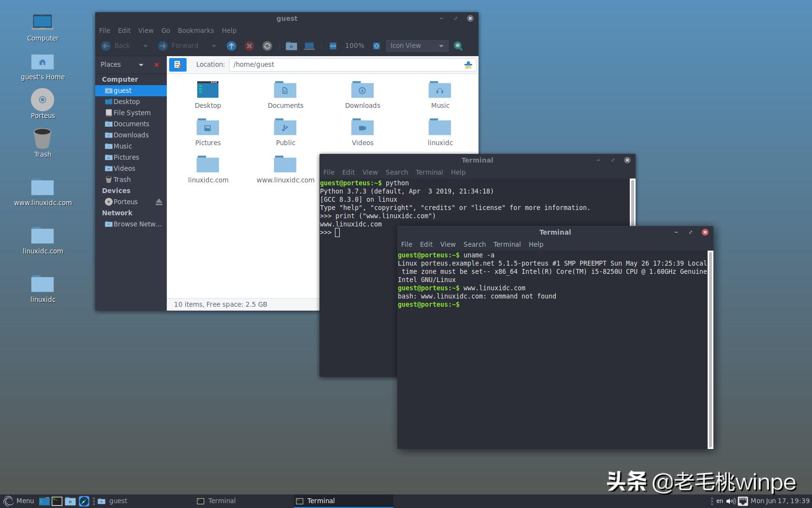Open the Icon View dropdown
The height and width of the screenshot is (508, 812).
[417, 45]
